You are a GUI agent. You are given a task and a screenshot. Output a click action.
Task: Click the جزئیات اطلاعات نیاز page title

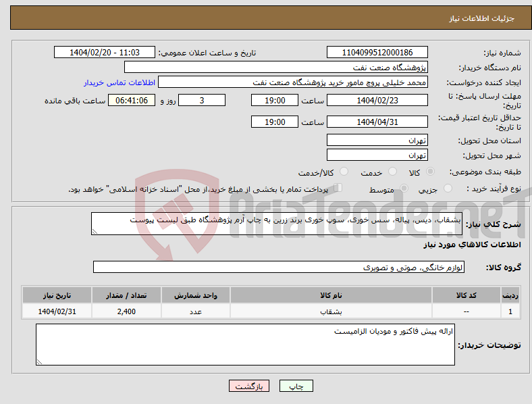pos(481,18)
